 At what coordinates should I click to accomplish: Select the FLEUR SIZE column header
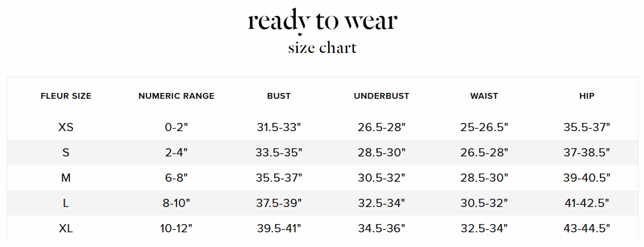tap(66, 96)
